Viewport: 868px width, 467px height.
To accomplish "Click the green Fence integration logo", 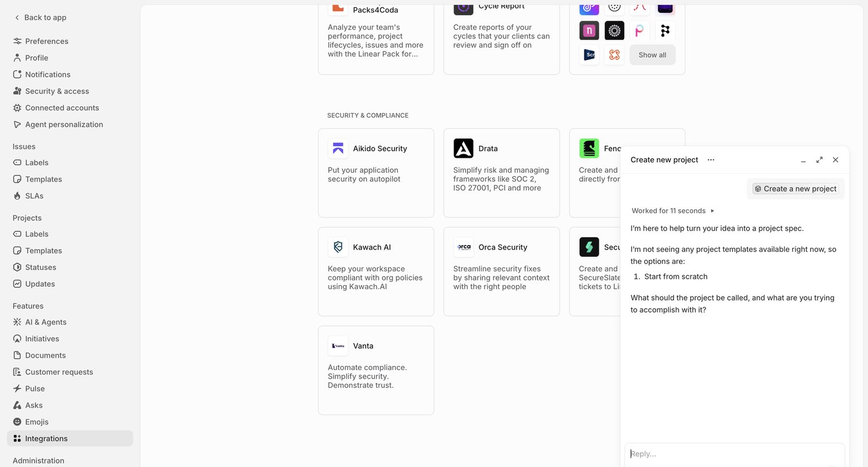I will 589,149.
